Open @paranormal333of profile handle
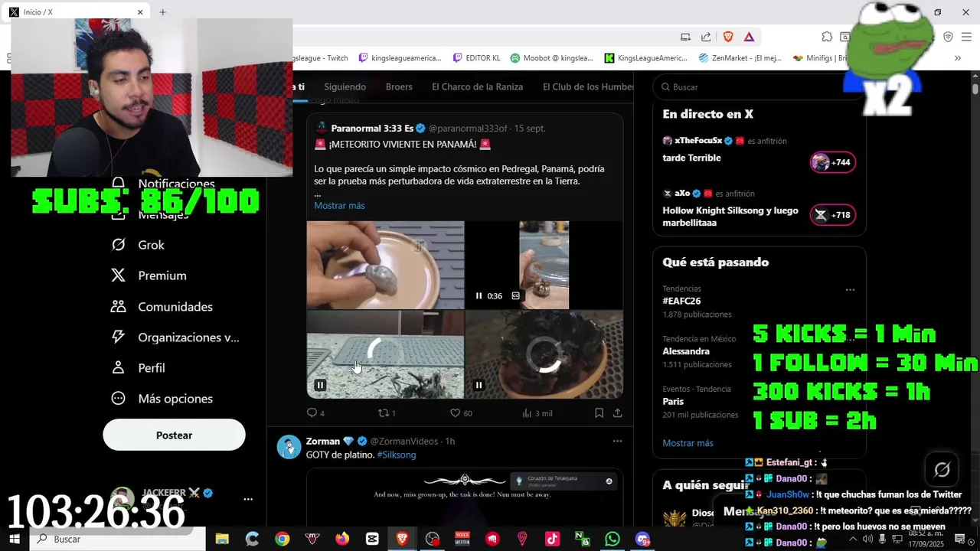980x551 pixels. click(468, 128)
